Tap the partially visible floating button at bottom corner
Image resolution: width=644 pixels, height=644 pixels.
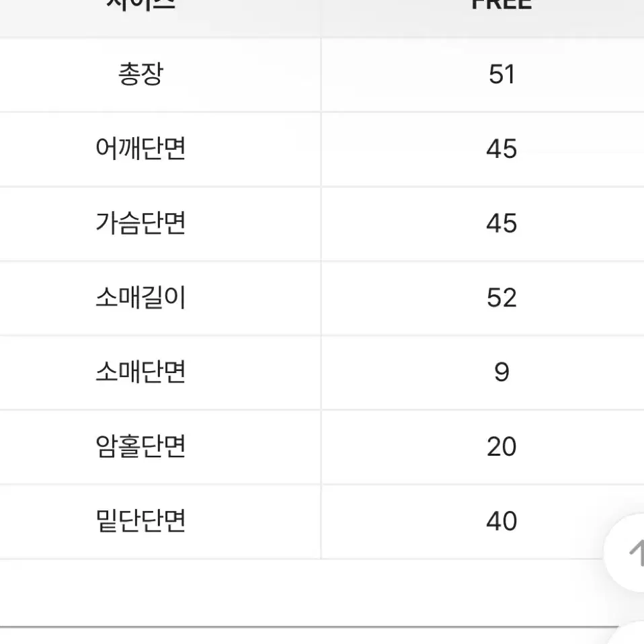(629, 635)
